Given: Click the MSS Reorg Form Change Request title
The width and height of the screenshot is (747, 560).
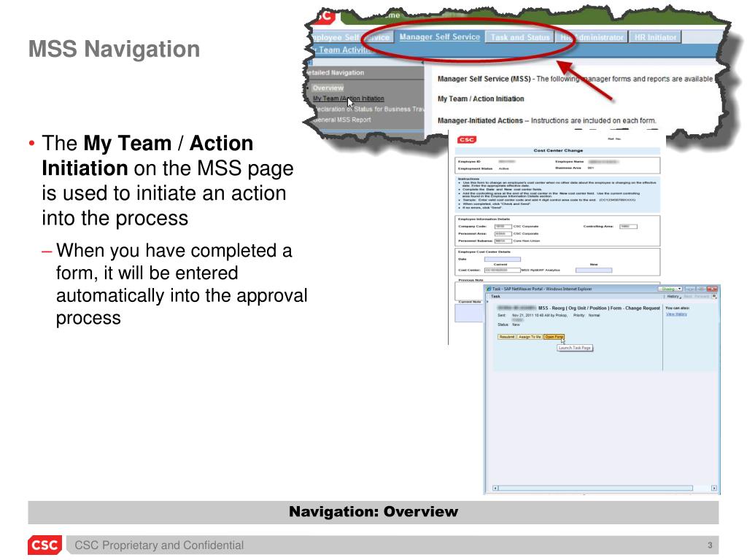Looking at the screenshot, I should coord(599,308).
